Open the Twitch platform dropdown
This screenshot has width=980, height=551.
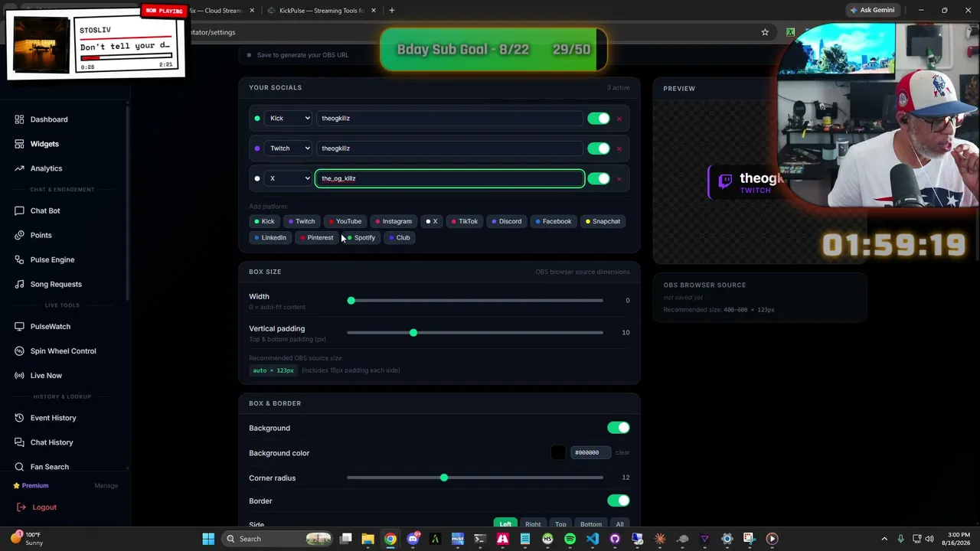[289, 148]
